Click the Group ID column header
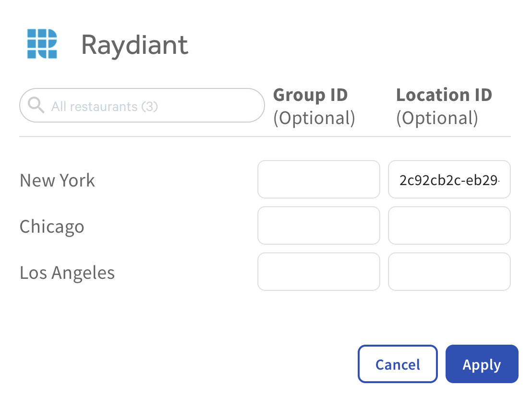 [311, 95]
